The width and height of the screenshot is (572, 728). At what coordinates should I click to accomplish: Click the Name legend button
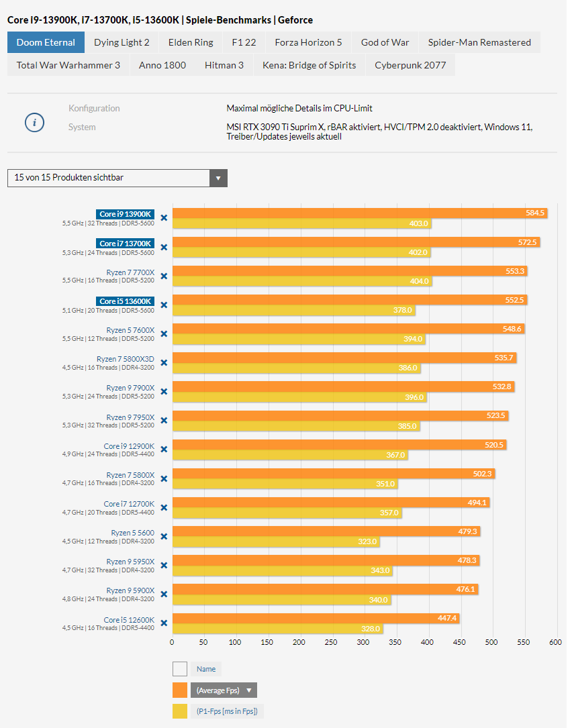tap(206, 669)
